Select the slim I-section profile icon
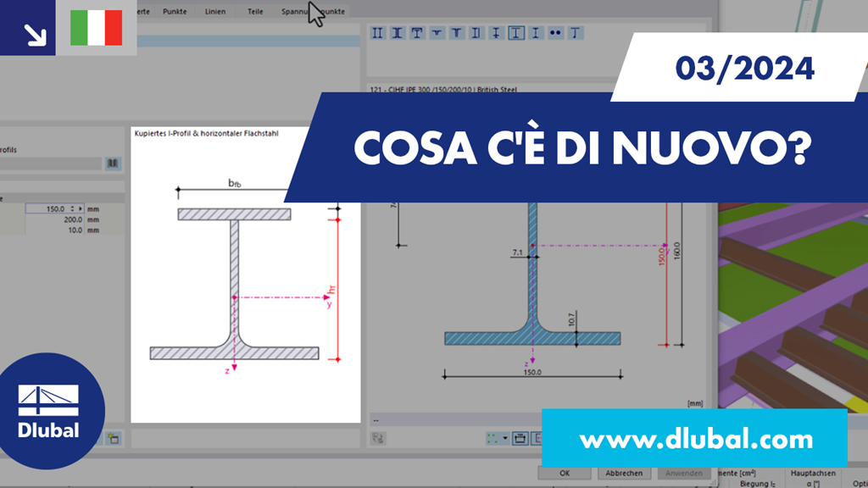 tap(536, 33)
